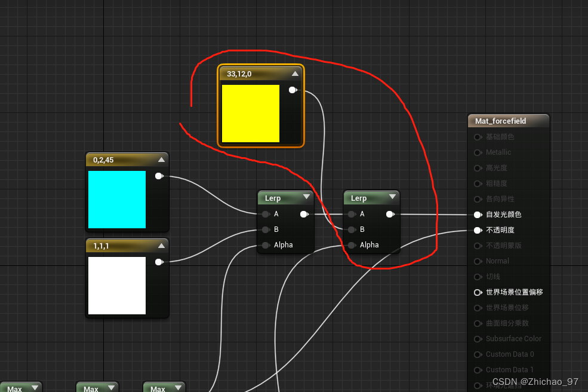Expand the leftmost Max node arrow

click(x=35, y=387)
